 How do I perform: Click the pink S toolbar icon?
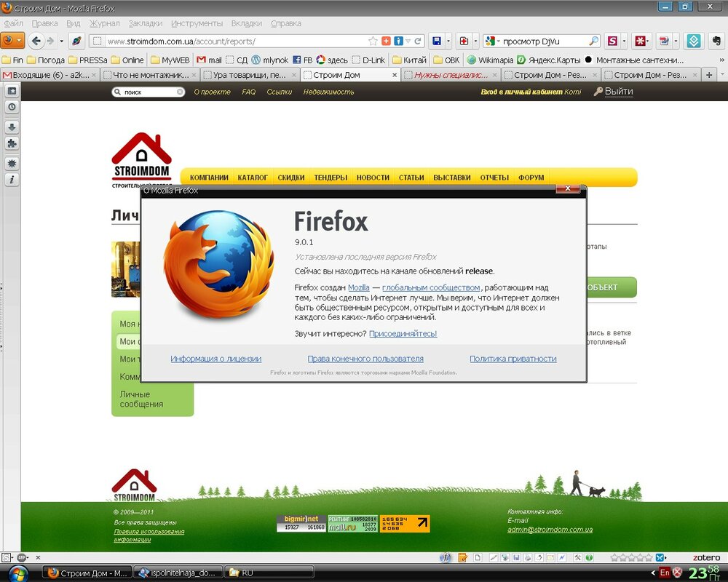612,41
